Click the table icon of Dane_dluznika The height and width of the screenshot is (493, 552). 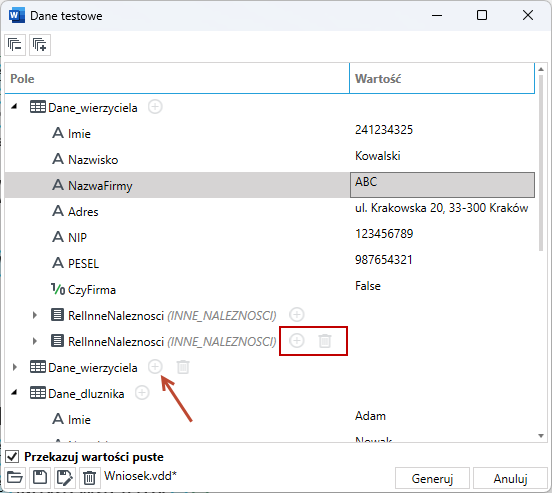(38, 393)
